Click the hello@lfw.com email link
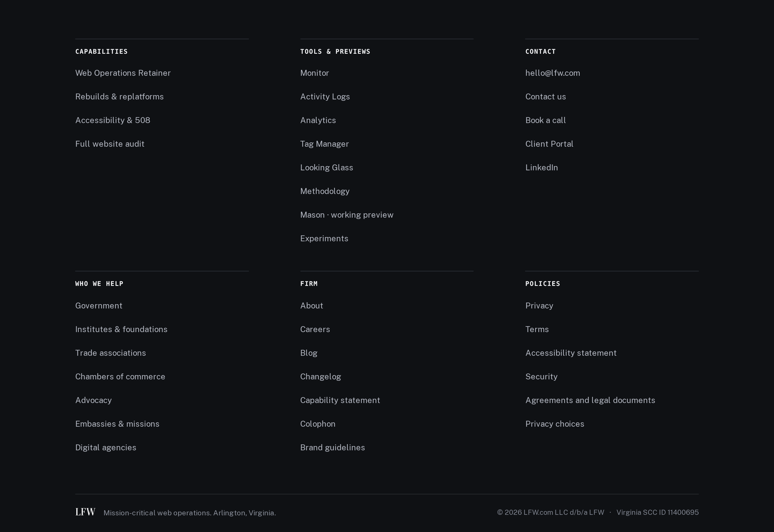This screenshot has width=774, height=532. [x=553, y=73]
